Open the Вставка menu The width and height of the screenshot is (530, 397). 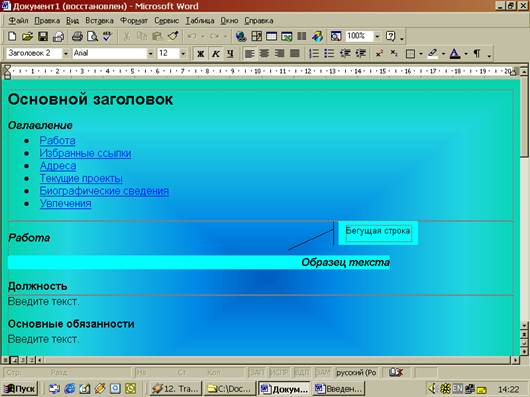(x=99, y=21)
